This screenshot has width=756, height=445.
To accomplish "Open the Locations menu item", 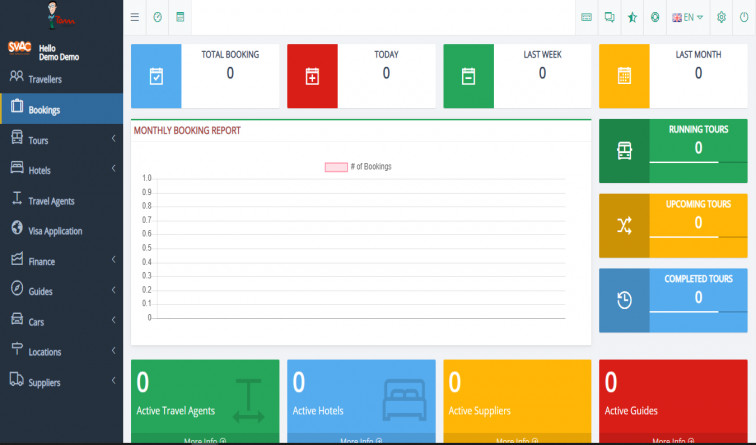I will (61, 351).
